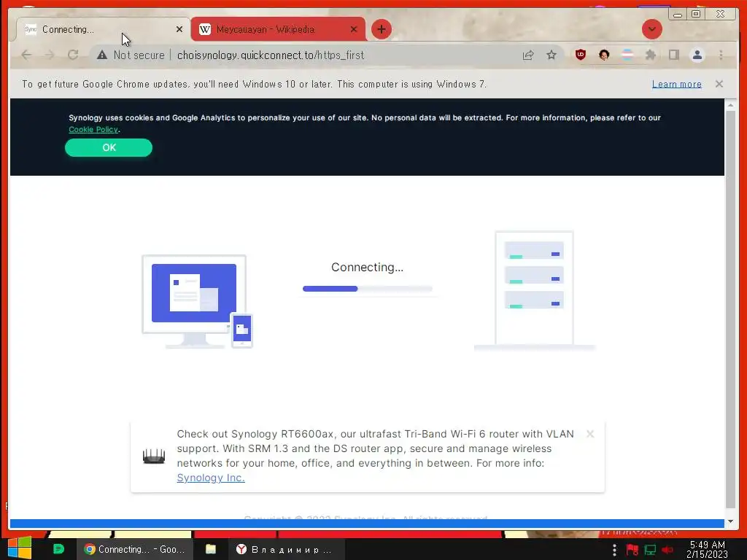The width and height of the screenshot is (747, 560).
Task: Open the green chat app in taskbar
Action: tap(58, 549)
